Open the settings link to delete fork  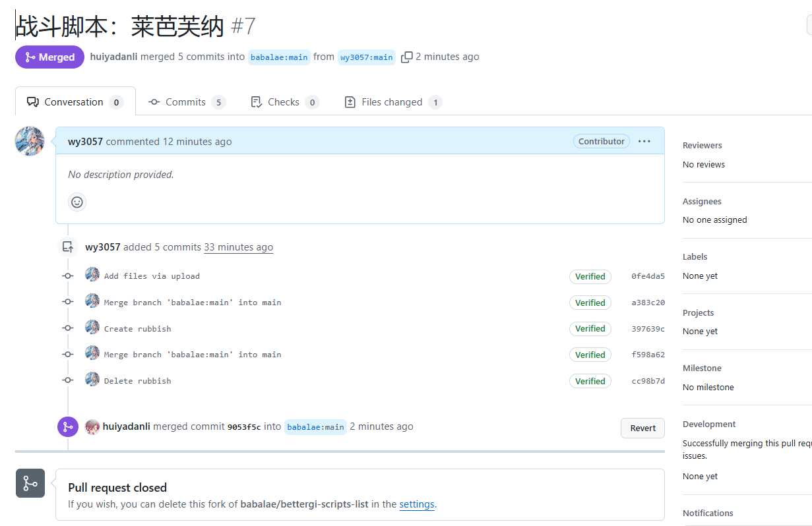click(416, 504)
